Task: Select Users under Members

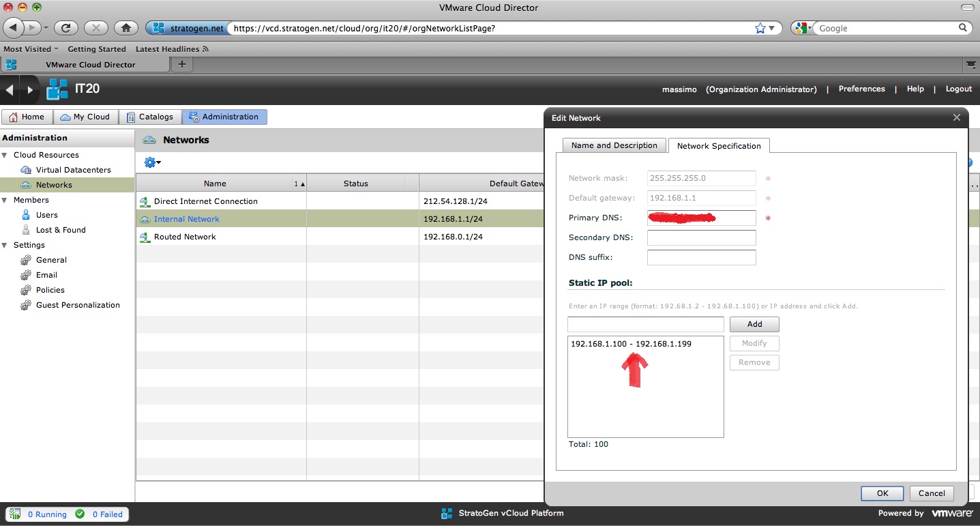Action: click(46, 215)
